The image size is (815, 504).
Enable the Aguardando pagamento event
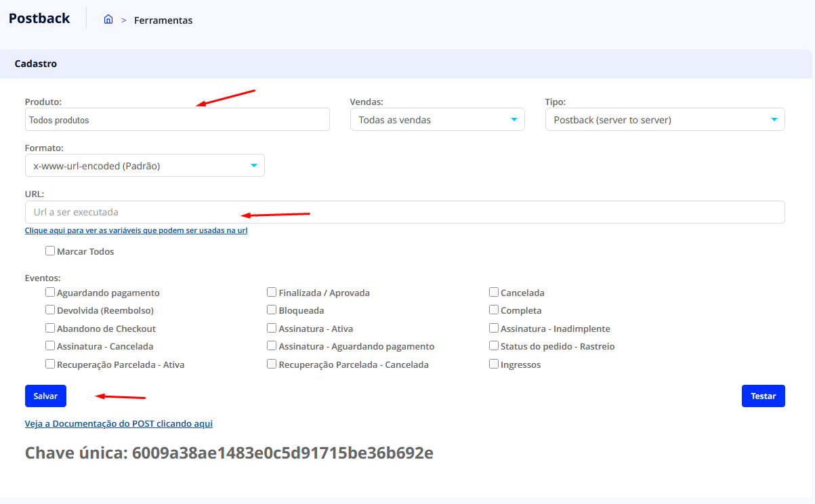coord(50,293)
